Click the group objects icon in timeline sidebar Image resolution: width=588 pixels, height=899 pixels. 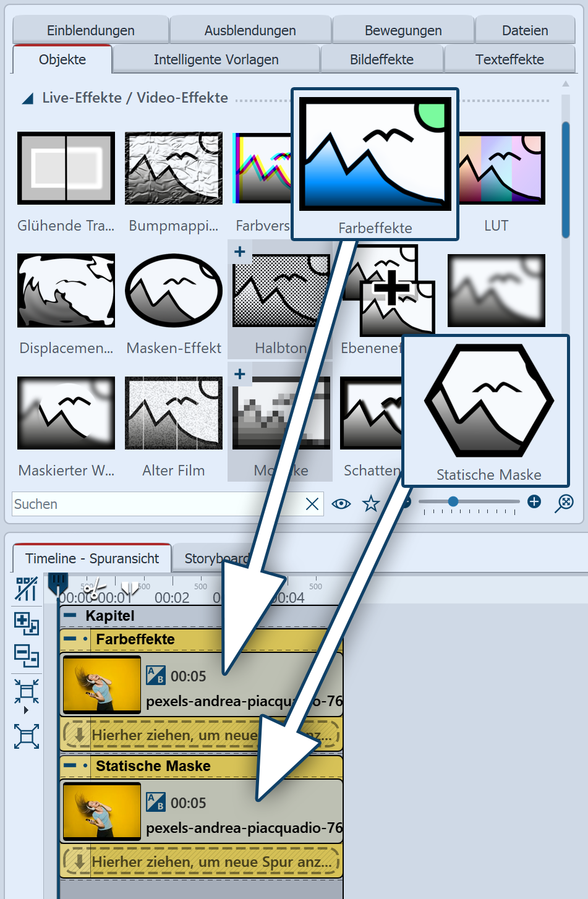pos(27,623)
